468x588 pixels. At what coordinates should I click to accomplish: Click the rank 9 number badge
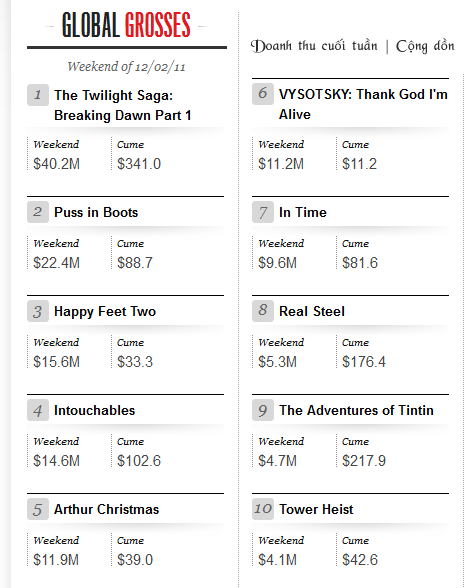point(263,410)
